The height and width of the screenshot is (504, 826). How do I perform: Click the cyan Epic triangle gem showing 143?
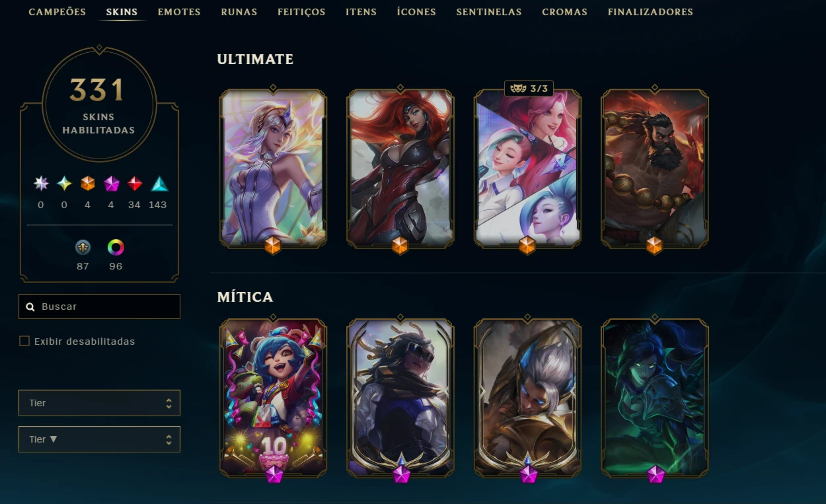click(159, 184)
